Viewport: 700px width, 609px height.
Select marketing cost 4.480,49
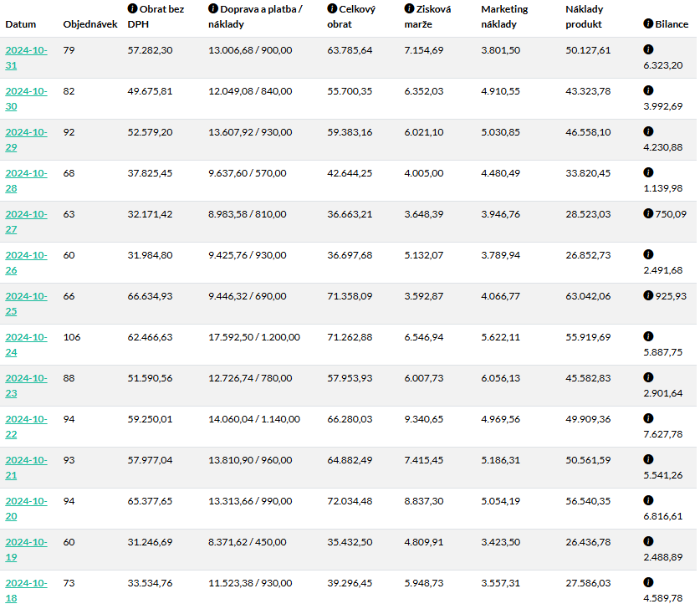tap(500, 173)
